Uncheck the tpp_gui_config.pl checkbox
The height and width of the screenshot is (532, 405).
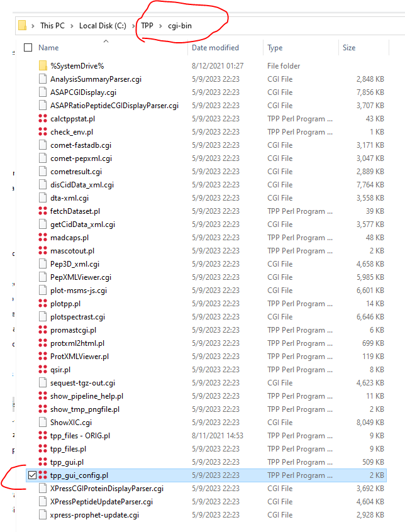click(32, 475)
